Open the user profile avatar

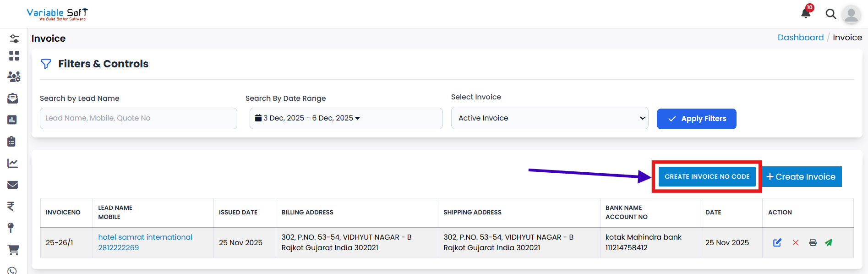pyautogui.click(x=851, y=15)
